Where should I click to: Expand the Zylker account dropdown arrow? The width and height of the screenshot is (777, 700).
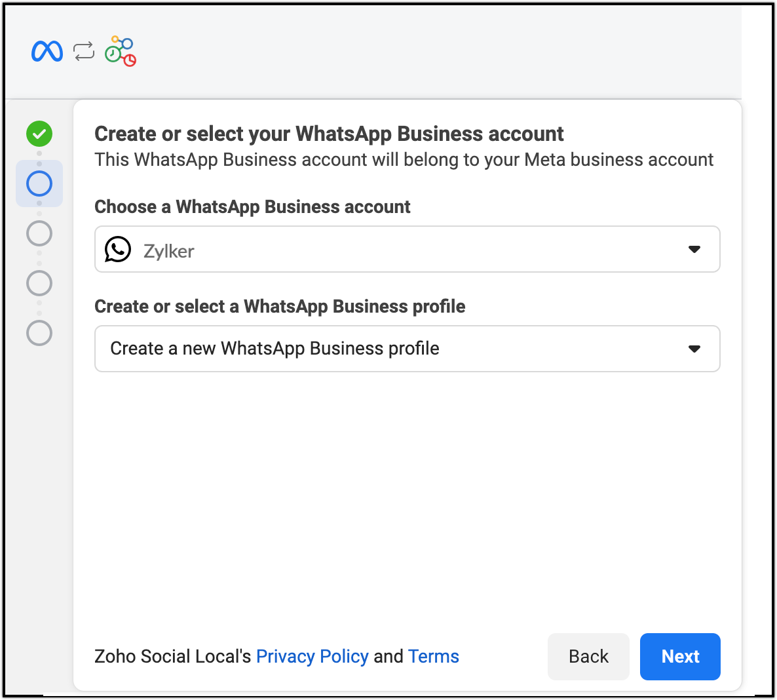[694, 249]
